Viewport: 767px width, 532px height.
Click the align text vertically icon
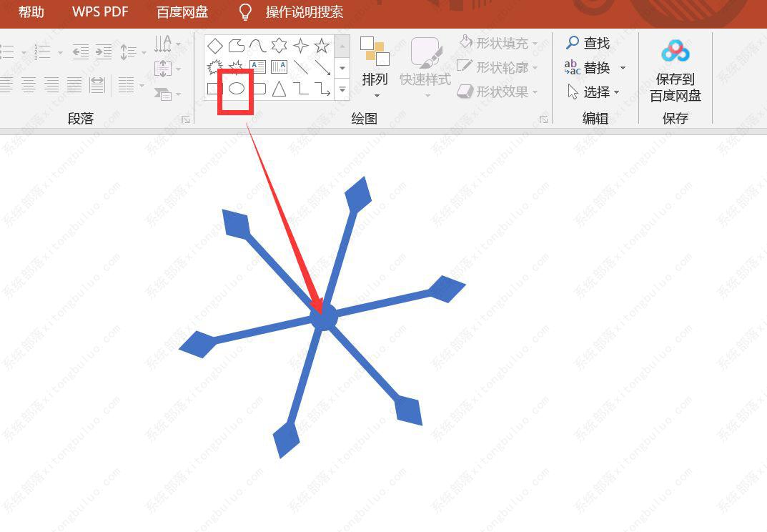pyautogui.click(x=163, y=69)
